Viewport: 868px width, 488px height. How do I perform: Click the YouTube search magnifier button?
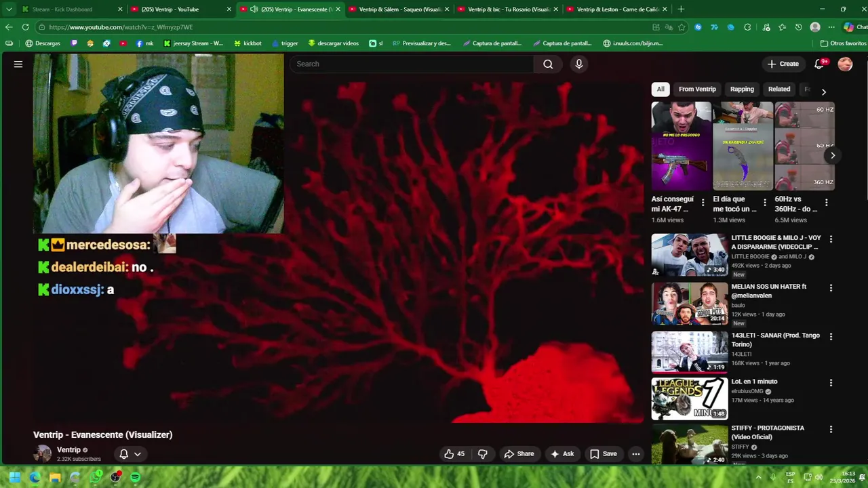(x=548, y=64)
